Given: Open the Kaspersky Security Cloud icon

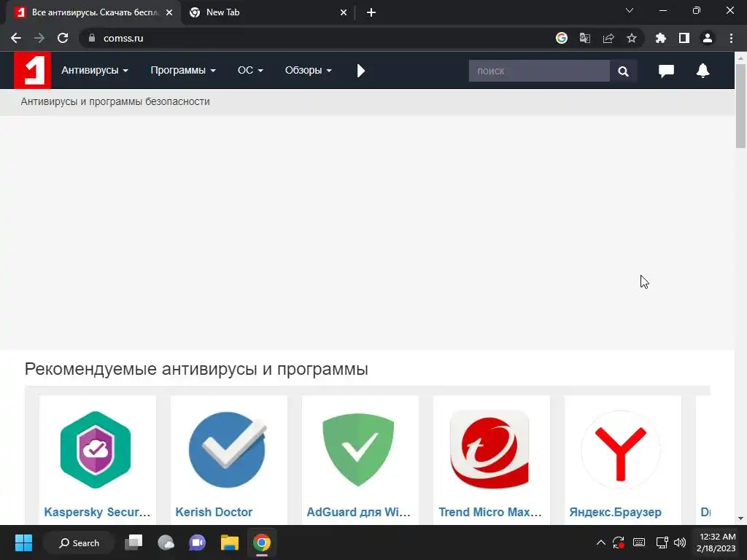Looking at the screenshot, I should pyautogui.click(x=96, y=449).
